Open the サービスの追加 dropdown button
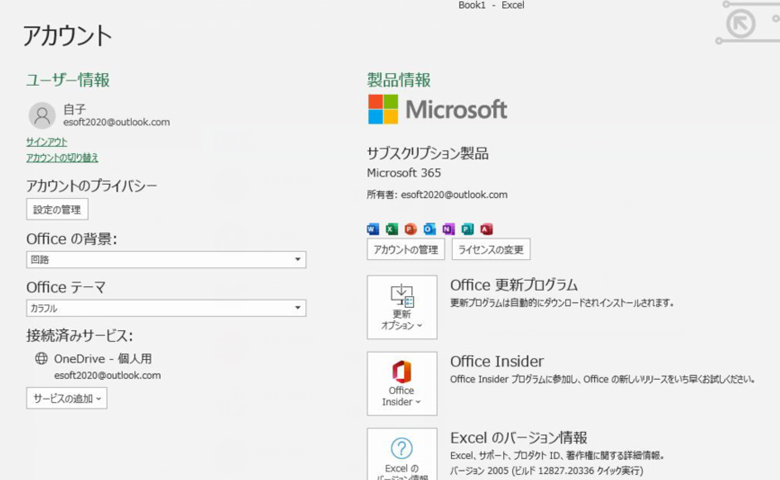The image size is (780, 480). (x=67, y=398)
